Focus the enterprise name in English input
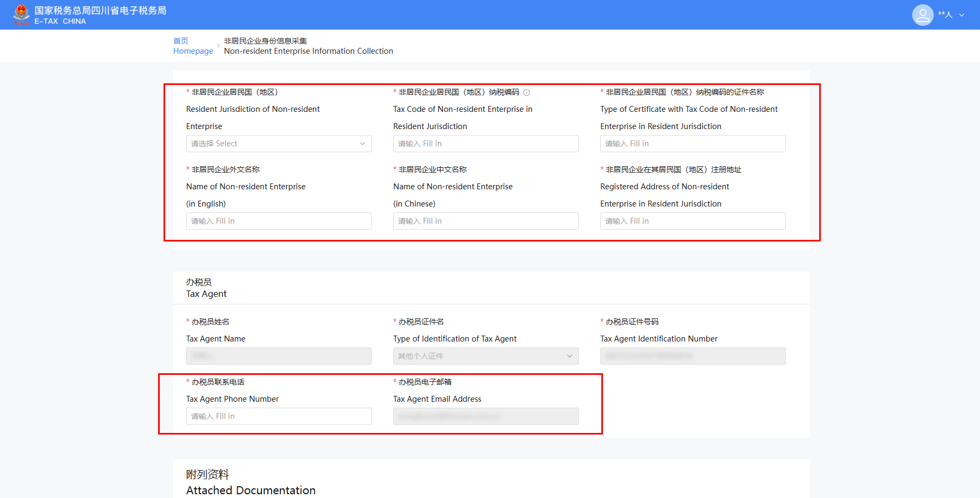The image size is (980, 498). [x=278, y=221]
